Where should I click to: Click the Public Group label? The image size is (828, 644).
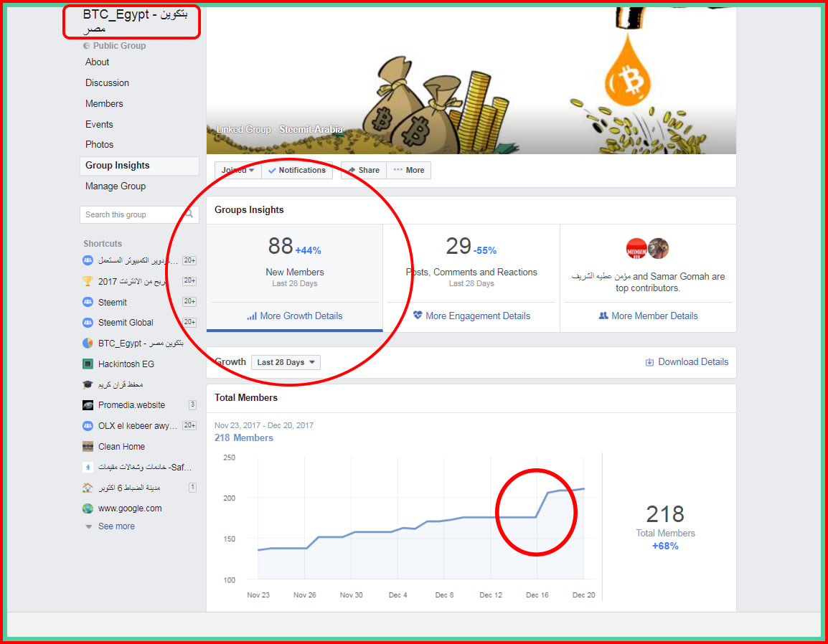coord(119,46)
